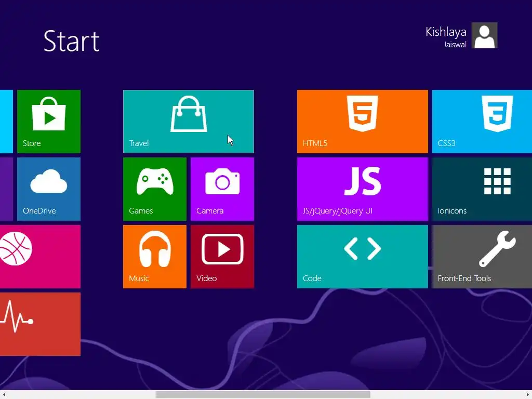Open the Travel tile with handbag icon

point(189,122)
